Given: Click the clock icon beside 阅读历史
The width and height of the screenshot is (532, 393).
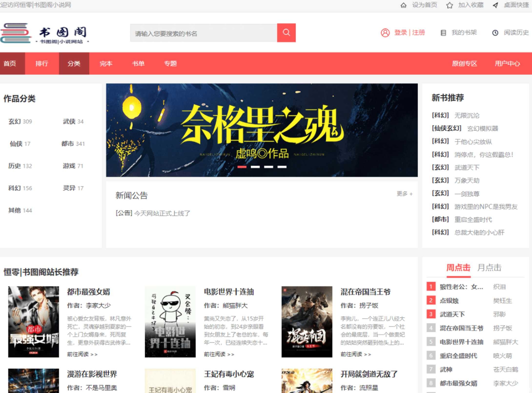Looking at the screenshot, I should (x=495, y=33).
